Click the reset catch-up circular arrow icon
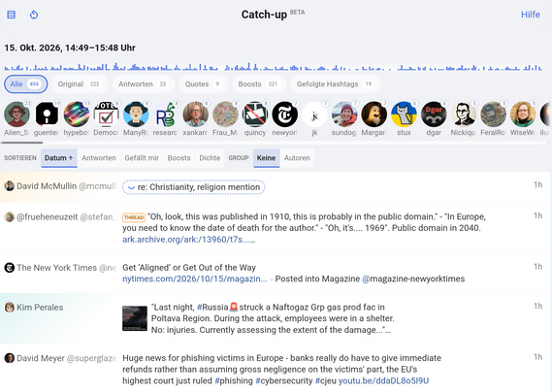The width and height of the screenshot is (552, 392). click(34, 15)
